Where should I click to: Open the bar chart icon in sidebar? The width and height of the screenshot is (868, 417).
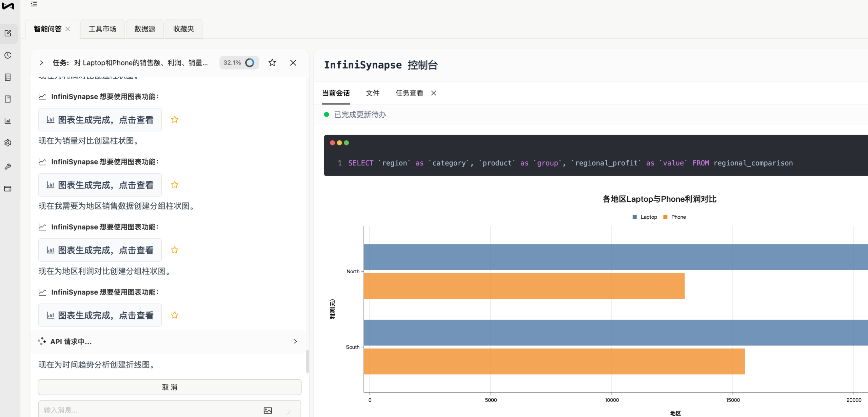pyautogui.click(x=8, y=121)
